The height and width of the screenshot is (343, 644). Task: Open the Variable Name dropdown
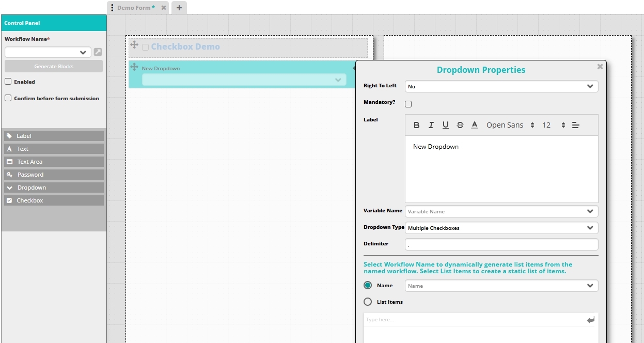pyautogui.click(x=501, y=211)
